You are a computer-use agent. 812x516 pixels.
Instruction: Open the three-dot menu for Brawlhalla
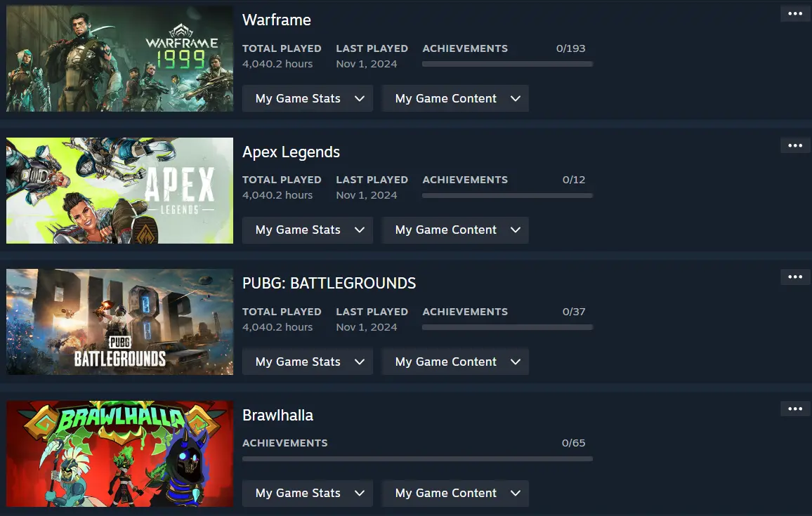click(x=795, y=409)
